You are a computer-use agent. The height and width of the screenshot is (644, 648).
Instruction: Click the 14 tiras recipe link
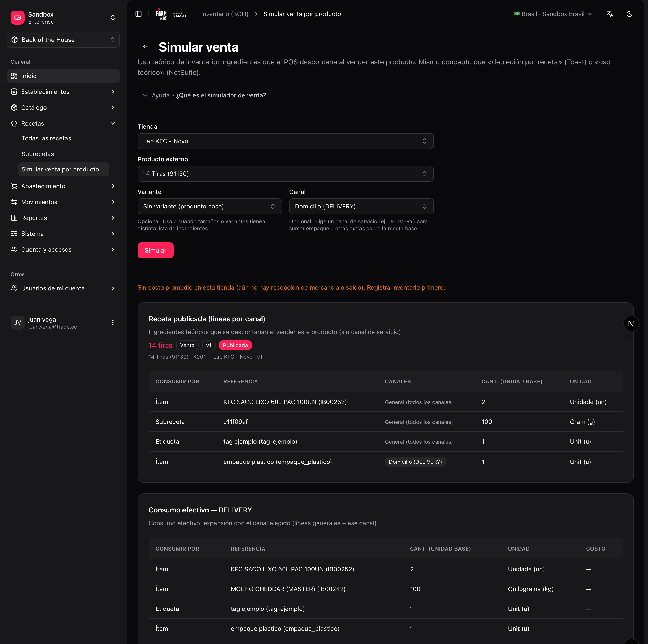(160, 345)
